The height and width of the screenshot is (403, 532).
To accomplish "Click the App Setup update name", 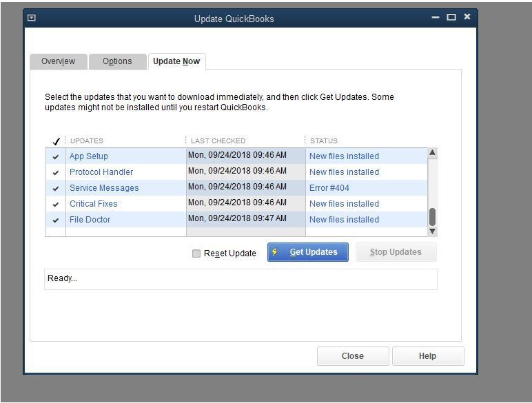I will click(89, 156).
